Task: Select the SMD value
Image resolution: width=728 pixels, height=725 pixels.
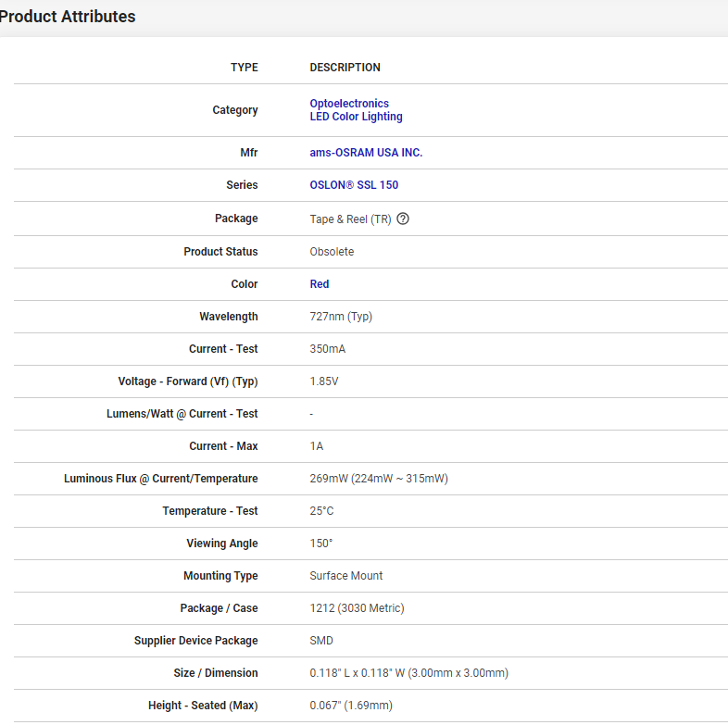Action: [321, 641]
